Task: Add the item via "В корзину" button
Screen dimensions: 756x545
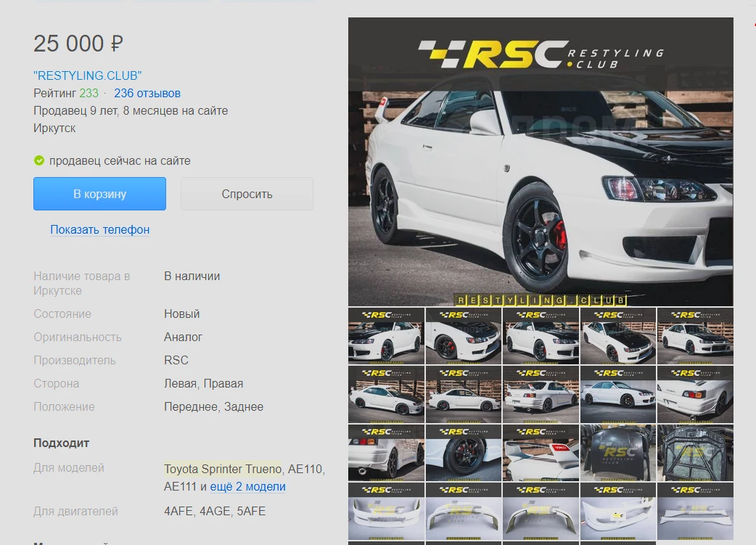Action: 100,194
